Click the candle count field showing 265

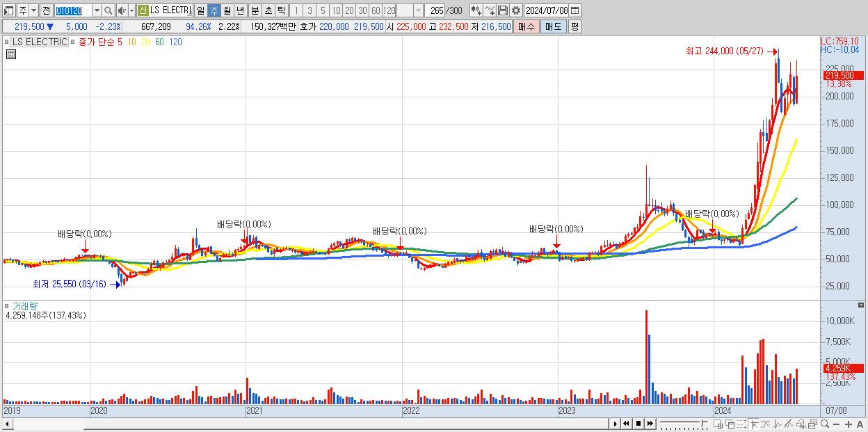pos(435,10)
